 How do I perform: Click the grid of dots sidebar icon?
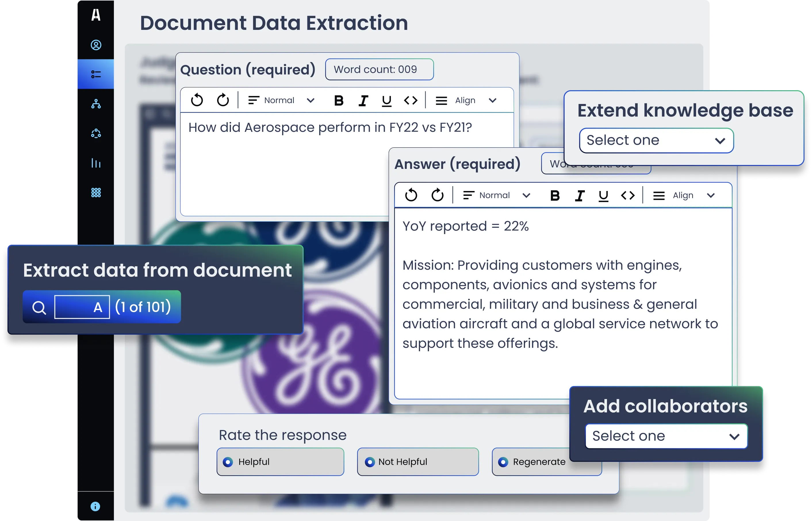click(x=96, y=193)
